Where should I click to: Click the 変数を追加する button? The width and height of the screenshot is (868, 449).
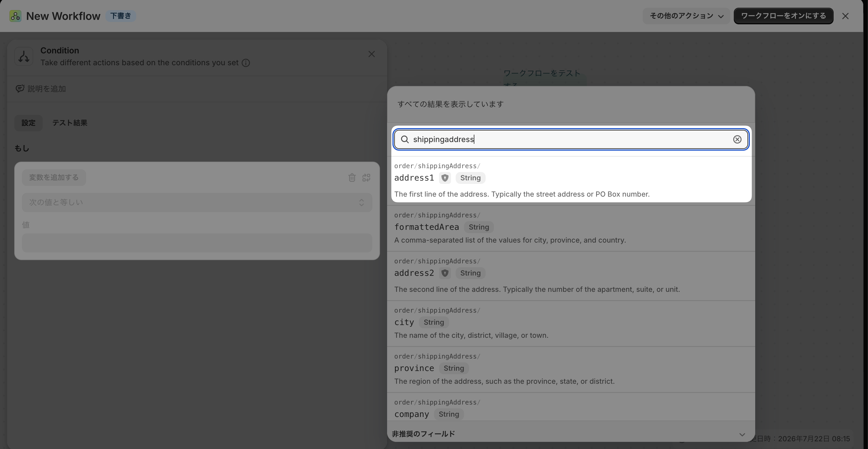pyautogui.click(x=54, y=177)
